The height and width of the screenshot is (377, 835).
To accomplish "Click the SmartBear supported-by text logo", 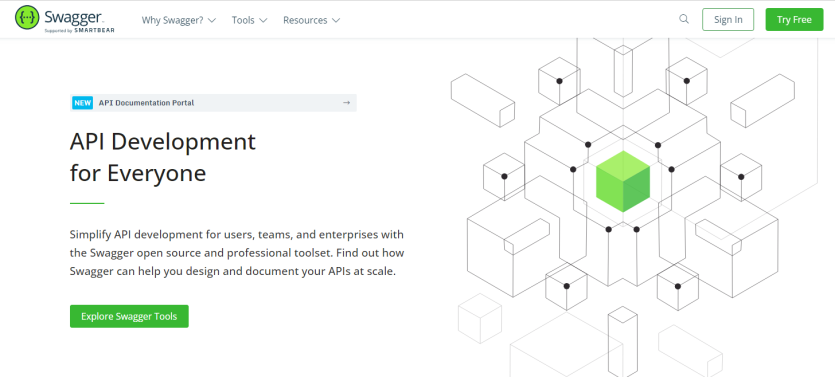I will point(79,30).
